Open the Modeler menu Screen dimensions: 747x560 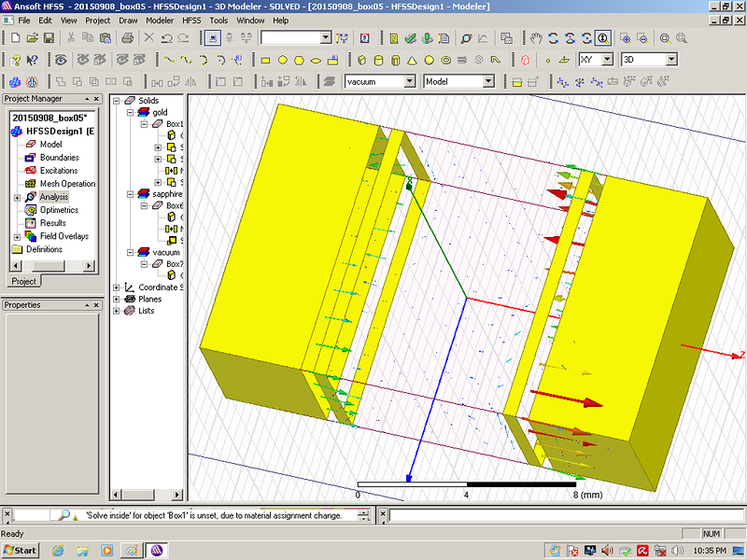(160, 20)
